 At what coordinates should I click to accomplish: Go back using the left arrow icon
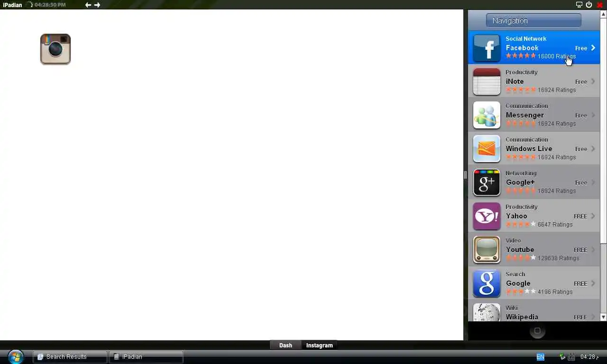click(x=88, y=5)
